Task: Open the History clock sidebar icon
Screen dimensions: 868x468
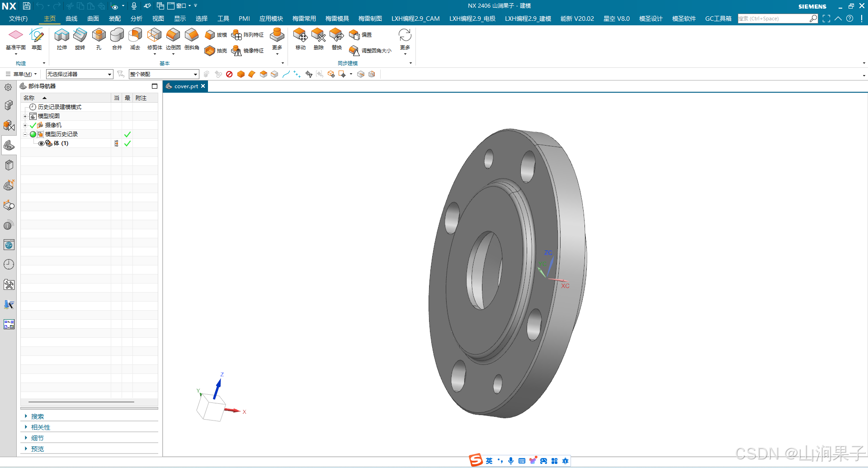Action: [9, 265]
